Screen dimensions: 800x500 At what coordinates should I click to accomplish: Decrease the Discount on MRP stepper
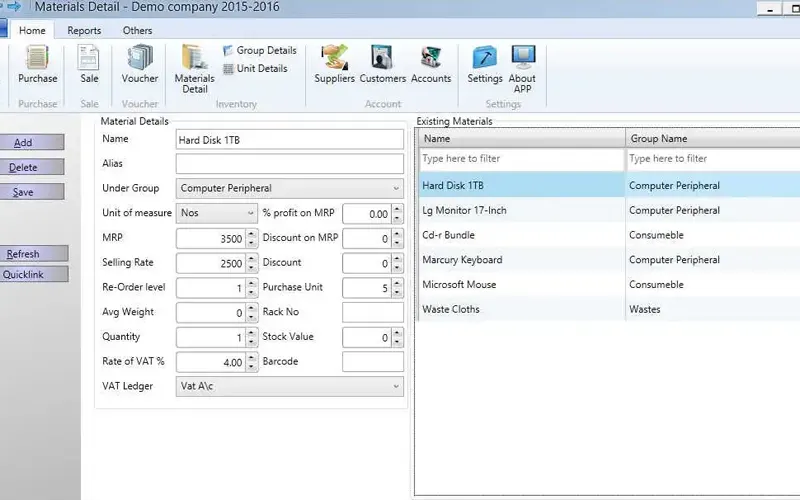point(397,243)
